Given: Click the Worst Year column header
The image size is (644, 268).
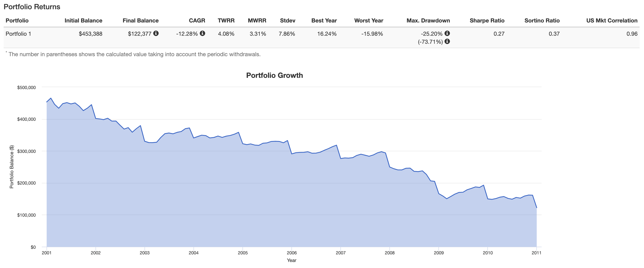Looking at the screenshot, I should pos(369,20).
